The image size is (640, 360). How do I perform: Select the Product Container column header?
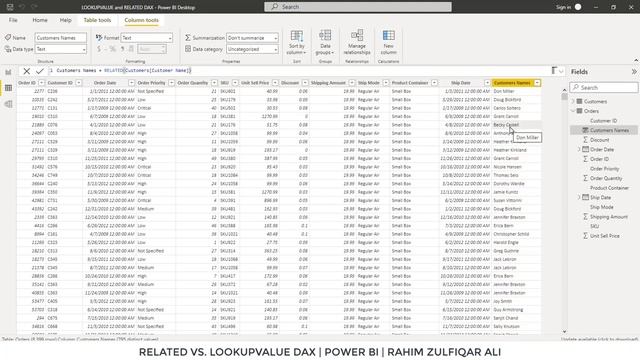410,83
